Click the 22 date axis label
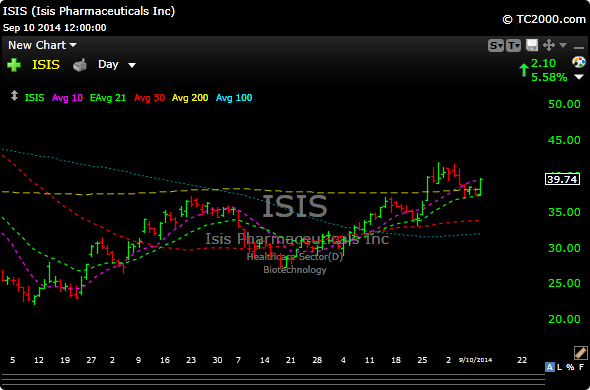 pyautogui.click(x=522, y=360)
